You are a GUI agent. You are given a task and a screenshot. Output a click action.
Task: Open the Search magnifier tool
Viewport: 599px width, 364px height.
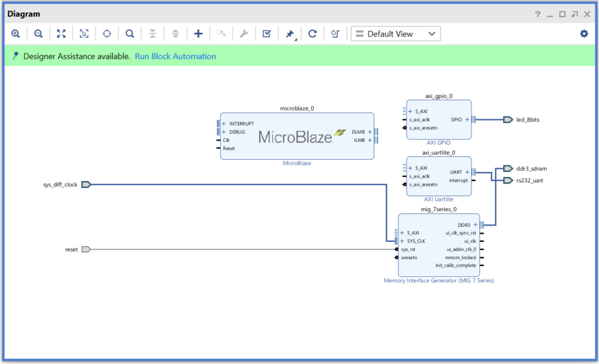[x=130, y=34]
